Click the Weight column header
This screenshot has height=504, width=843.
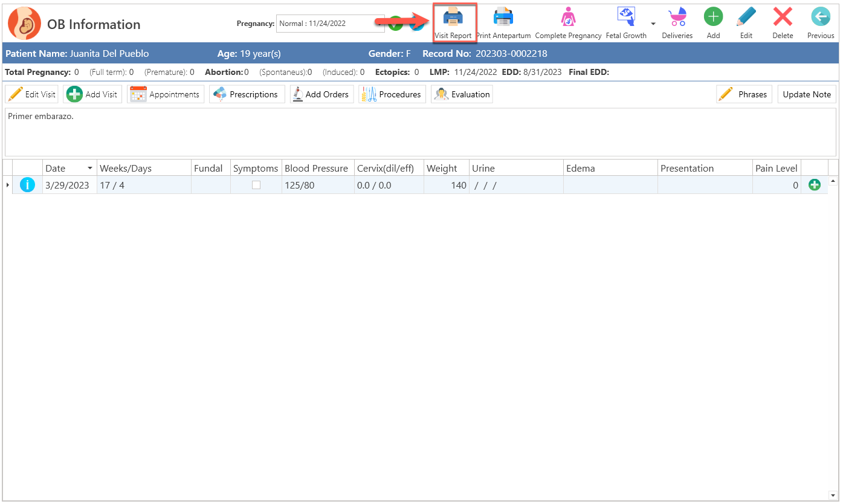[446, 168]
